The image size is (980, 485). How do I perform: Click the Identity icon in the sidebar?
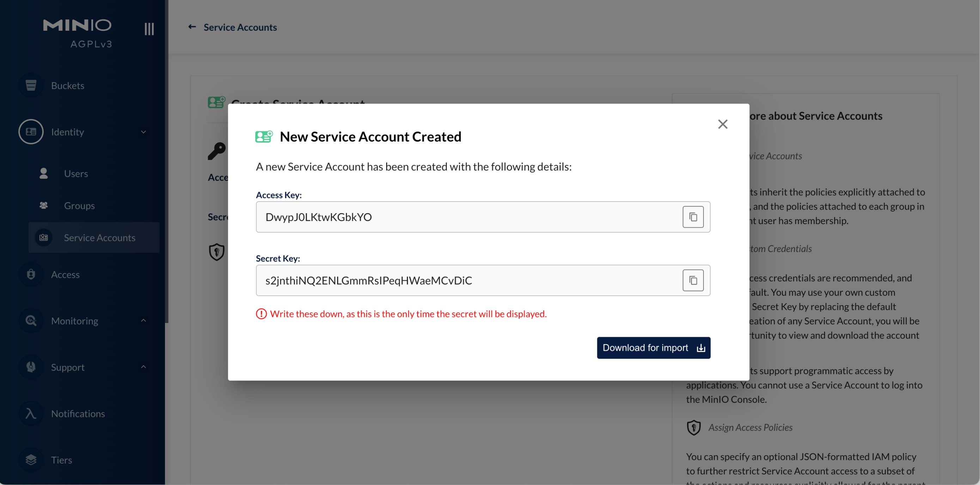tap(31, 132)
